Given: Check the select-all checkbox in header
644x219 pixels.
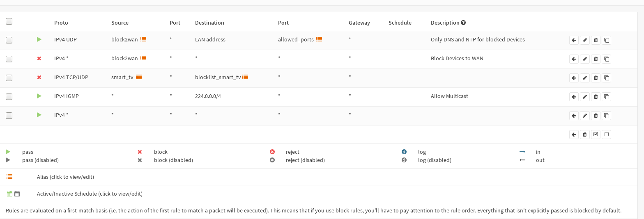Looking at the screenshot, I should click(9, 21).
